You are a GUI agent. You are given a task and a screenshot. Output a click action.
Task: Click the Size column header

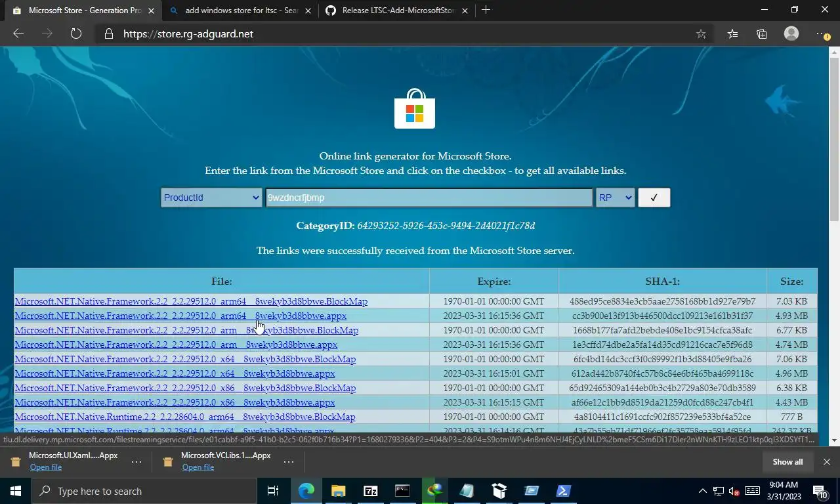[x=791, y=281]
